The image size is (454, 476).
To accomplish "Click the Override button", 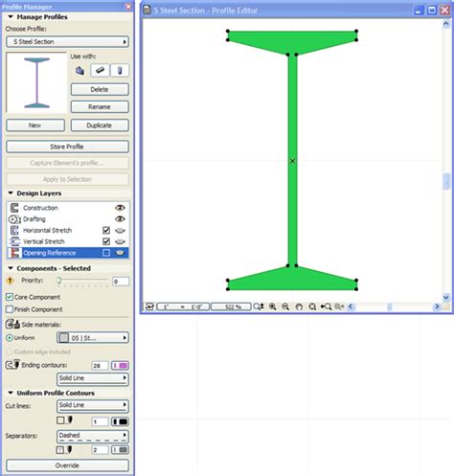I will [67, 465].
